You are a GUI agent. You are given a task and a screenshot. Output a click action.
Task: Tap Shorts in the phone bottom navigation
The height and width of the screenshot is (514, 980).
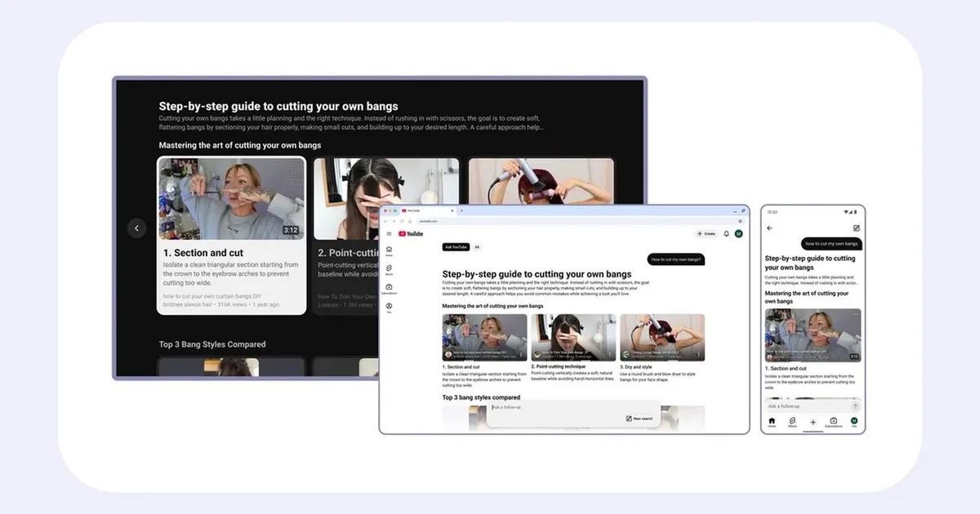[x=792, y=422]
